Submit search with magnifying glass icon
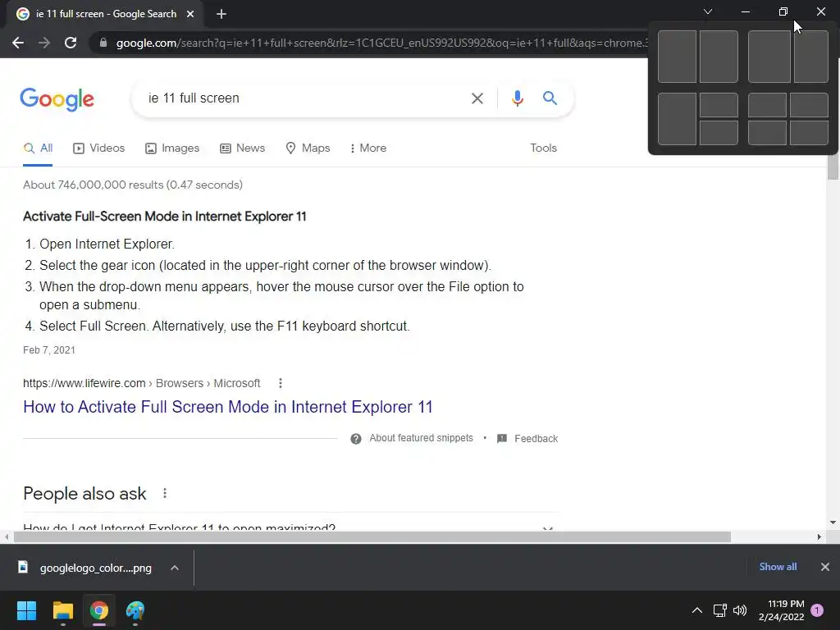This screenshot has height=630, width=840. tap(550, 98)
